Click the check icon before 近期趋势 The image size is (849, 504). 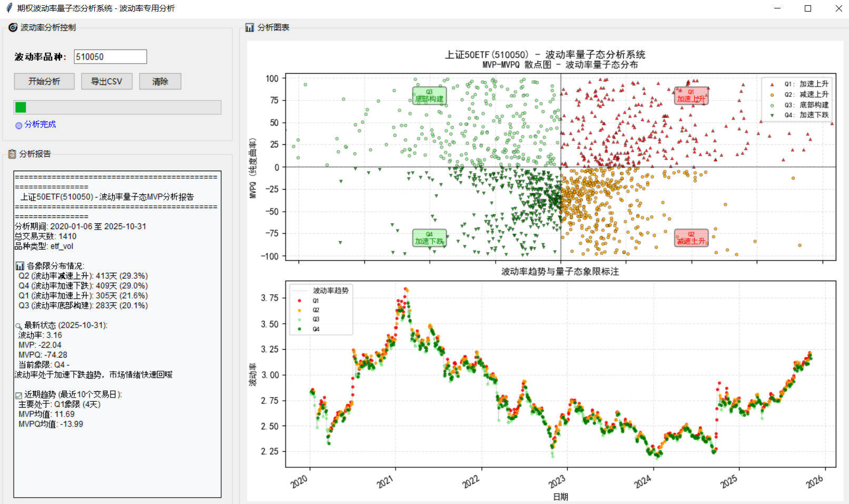tap(19, 395)
